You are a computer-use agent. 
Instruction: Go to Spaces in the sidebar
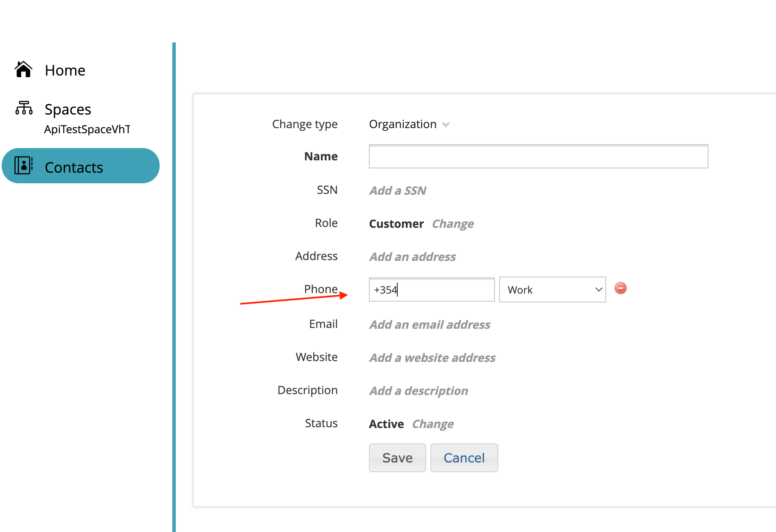[x=68, y=109]
